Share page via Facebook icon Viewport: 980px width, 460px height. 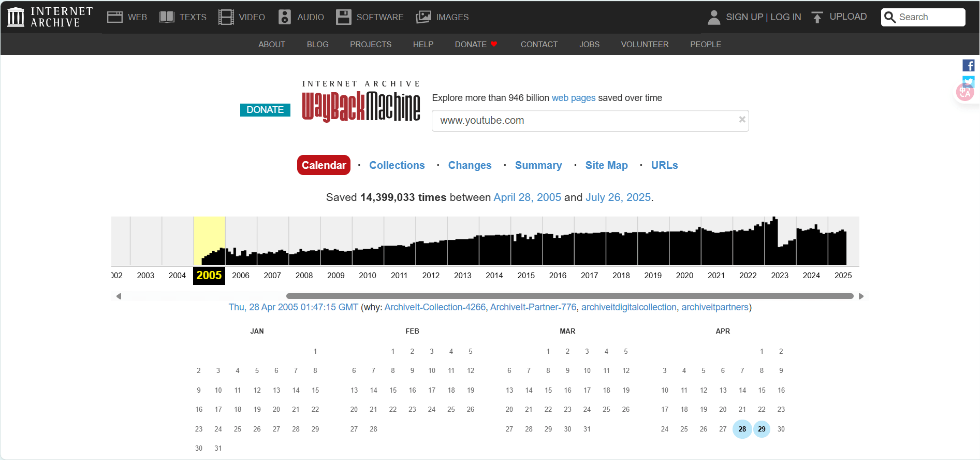click(x=968, y=65)
